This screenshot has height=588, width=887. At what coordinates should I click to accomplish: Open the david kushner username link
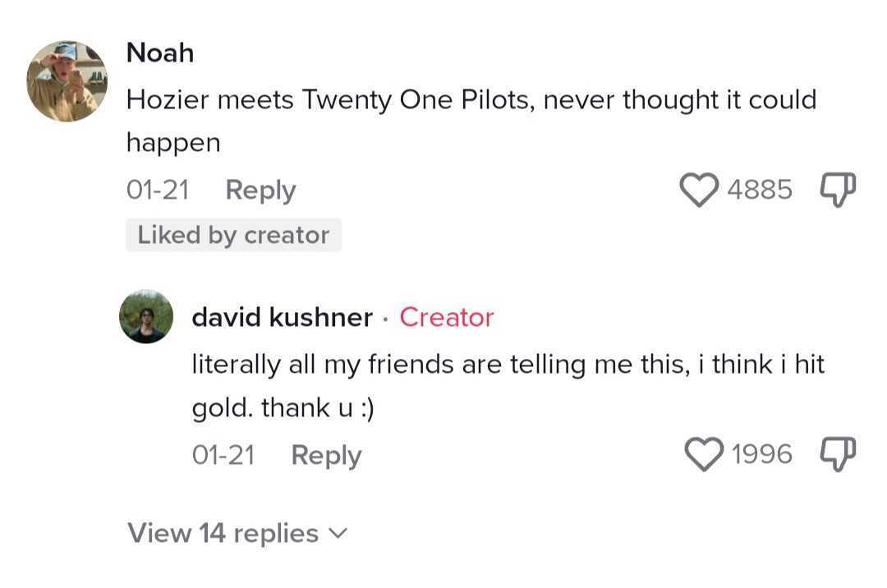[282, 317]
